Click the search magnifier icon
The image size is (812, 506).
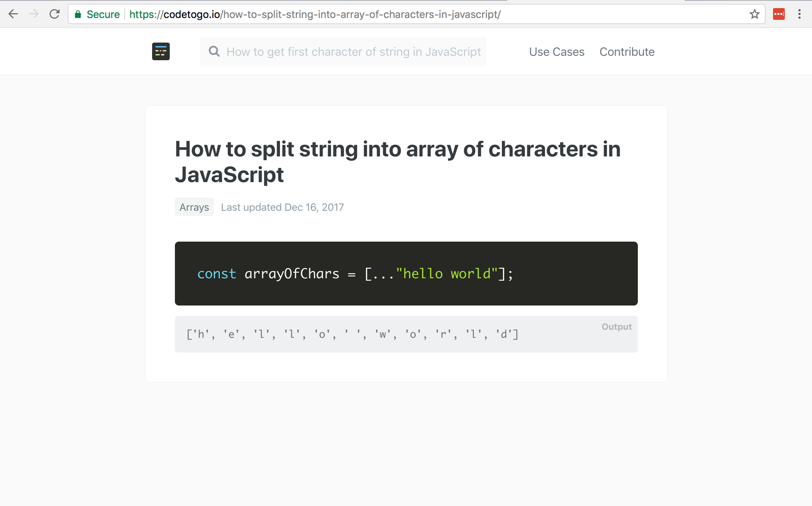coord(214,51)
